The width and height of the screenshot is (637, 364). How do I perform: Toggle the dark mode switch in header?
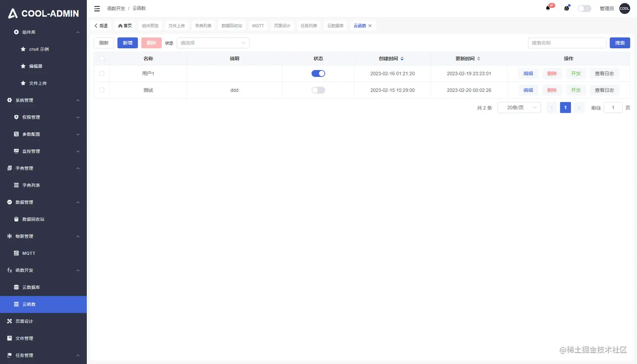584,8
